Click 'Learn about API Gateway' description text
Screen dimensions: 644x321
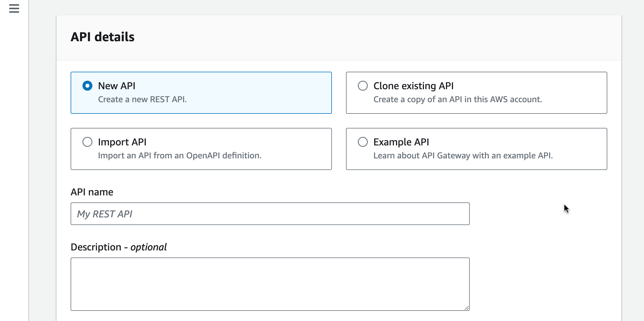coord(463,156)
